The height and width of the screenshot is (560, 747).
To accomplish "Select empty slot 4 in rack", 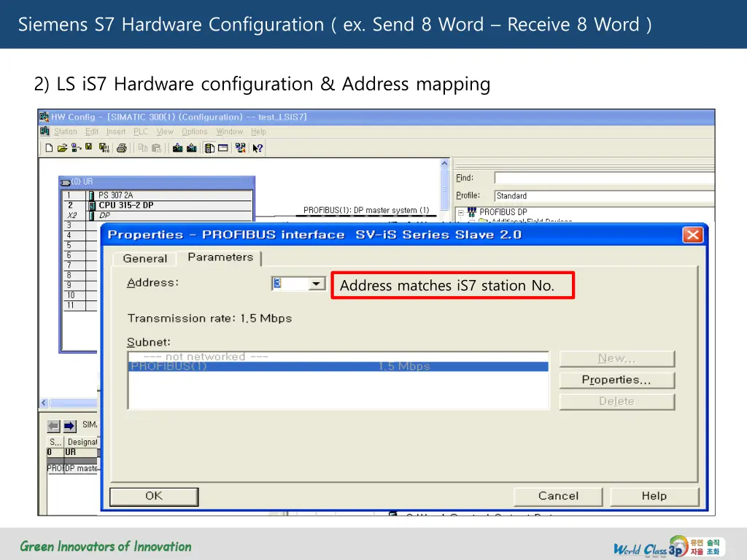I will (x=80, y=236).
